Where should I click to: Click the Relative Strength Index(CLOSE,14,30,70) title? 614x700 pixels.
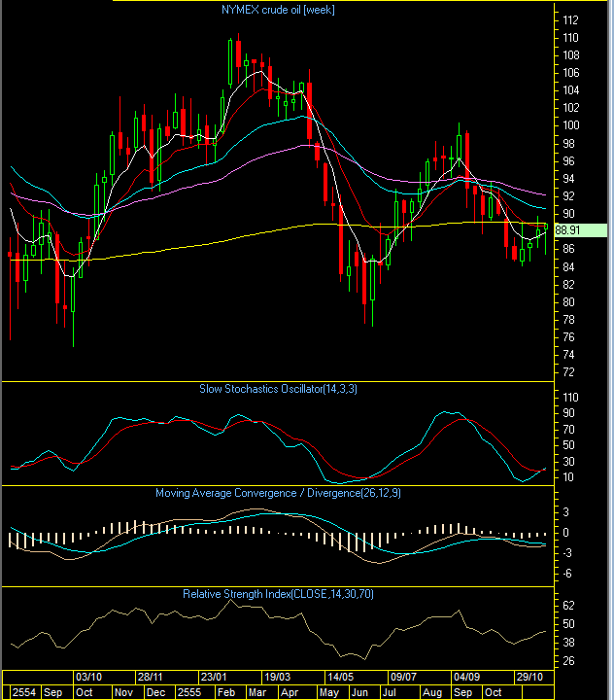tap(276, 593)
